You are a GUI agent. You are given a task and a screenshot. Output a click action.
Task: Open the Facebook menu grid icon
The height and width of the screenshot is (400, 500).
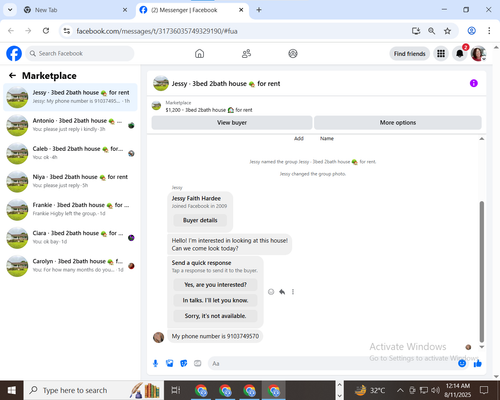coord(441,54)
